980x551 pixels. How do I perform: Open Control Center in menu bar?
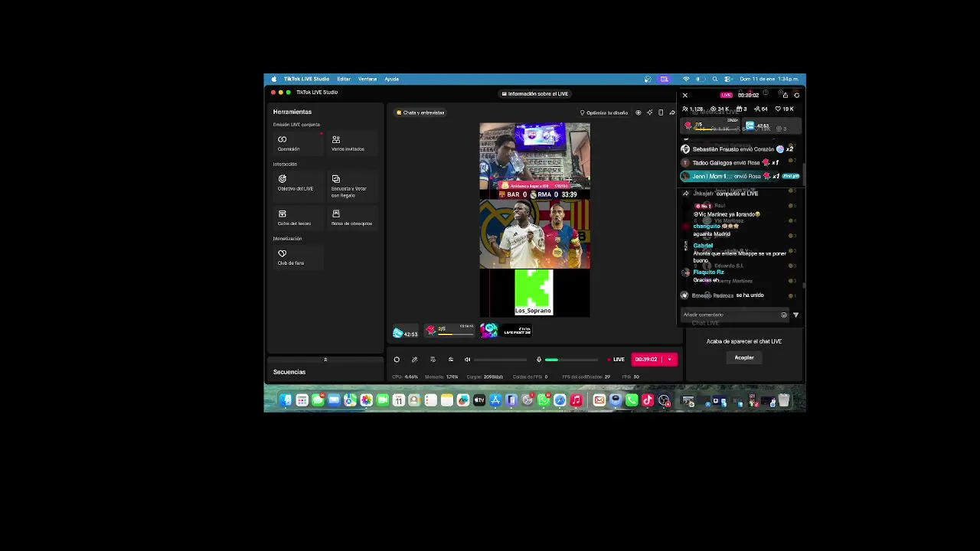click(727, 79)
